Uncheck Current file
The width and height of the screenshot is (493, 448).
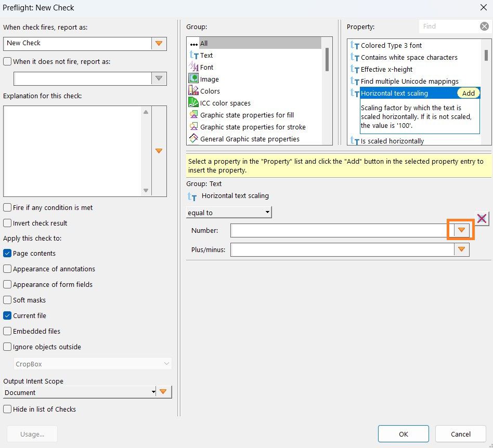tap(7, 315)
